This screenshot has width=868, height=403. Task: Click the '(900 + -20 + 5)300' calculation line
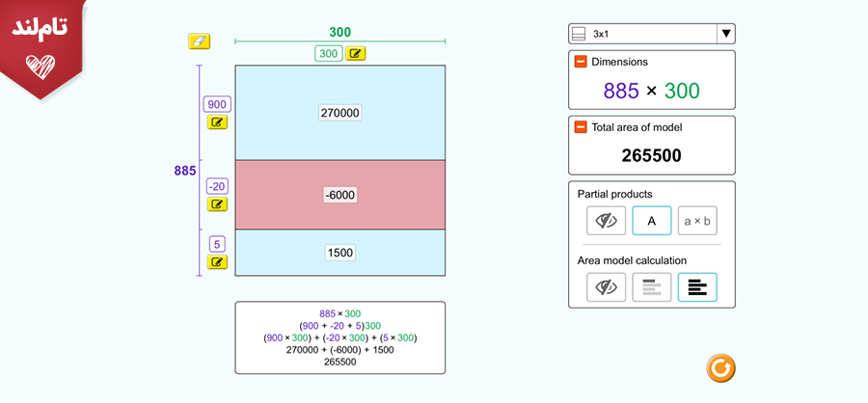(339, 326)
